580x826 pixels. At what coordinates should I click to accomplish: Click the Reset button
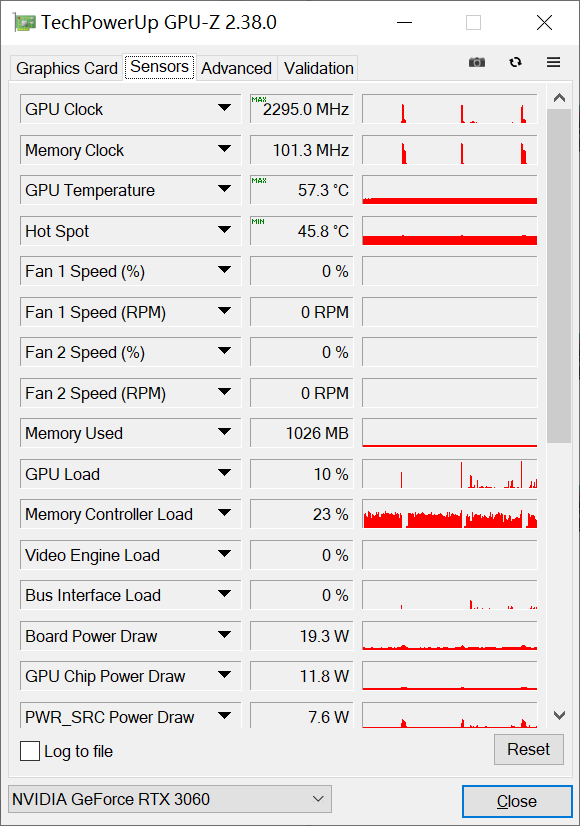pos(528,749)
